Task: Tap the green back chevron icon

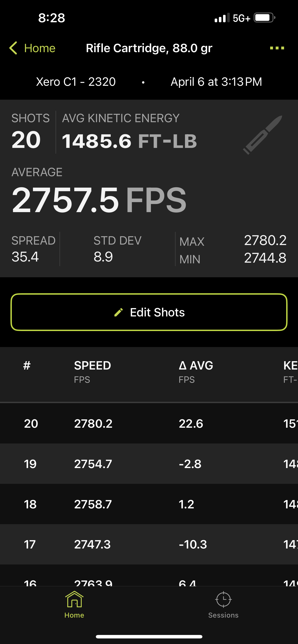Action: tap(13, 48)
